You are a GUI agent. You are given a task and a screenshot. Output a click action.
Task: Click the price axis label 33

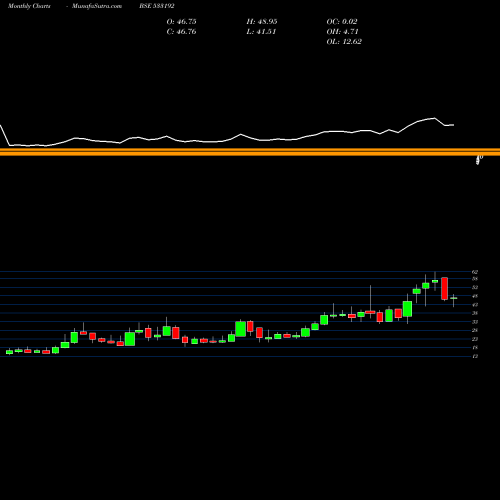pyautogui.click(x=475, y=322)
